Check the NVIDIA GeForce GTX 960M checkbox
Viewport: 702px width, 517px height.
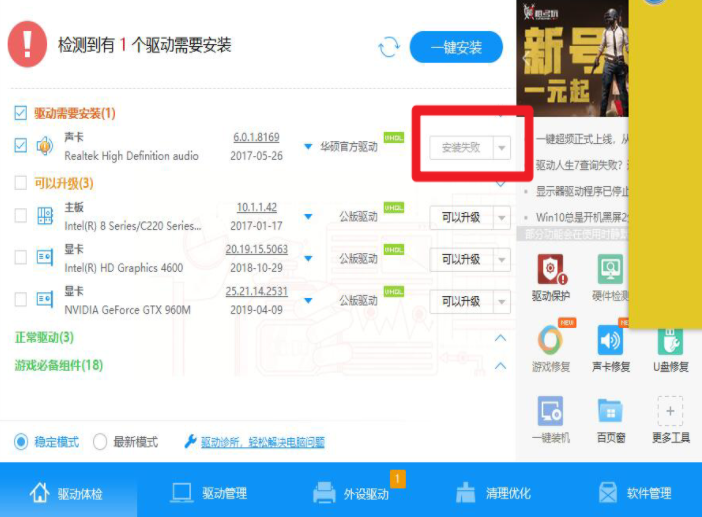pyautogui.click(x=21, y=299)
